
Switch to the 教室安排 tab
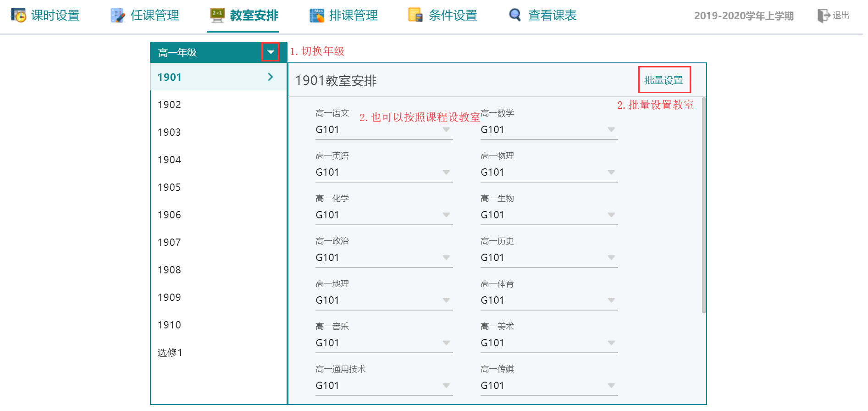pyautogui.click(x=244, y=16)
